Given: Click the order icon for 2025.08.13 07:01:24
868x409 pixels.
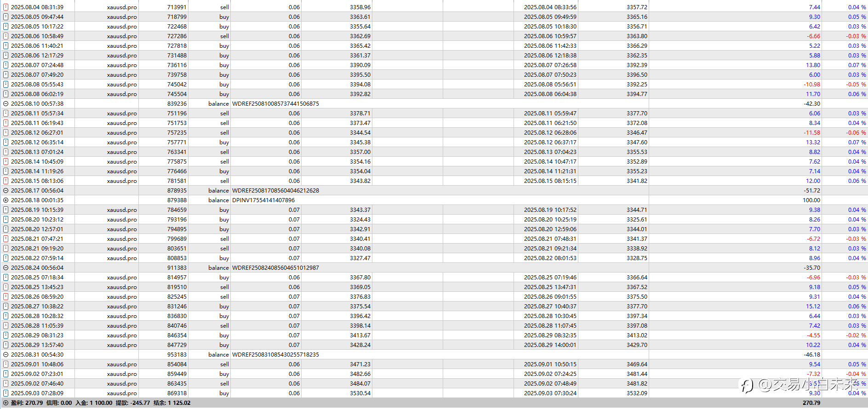Looking at the screenshot, I should click(x=6, y=152).
